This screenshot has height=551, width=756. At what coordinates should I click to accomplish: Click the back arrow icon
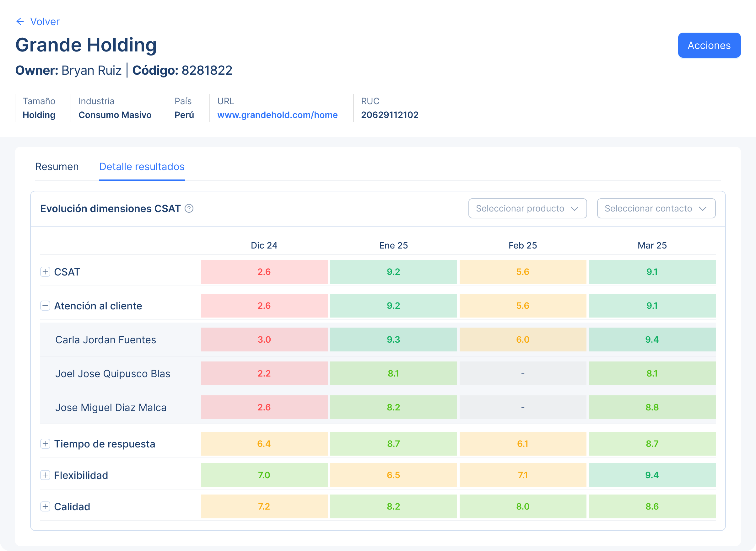[20, 22]
